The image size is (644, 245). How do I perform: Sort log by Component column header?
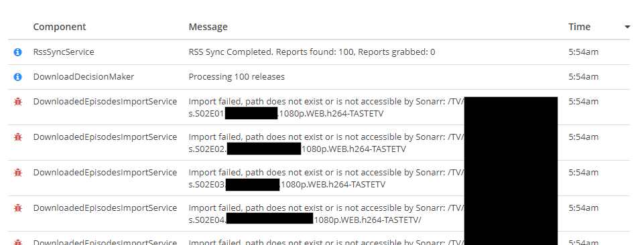pos(60,27)
